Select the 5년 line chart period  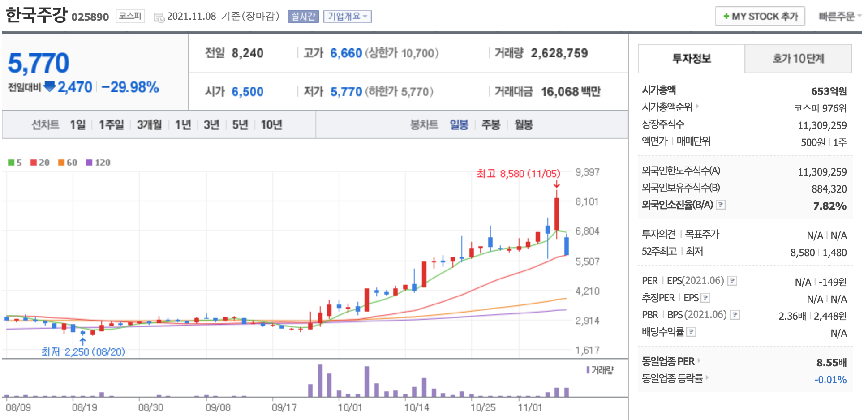coord(240,124)
